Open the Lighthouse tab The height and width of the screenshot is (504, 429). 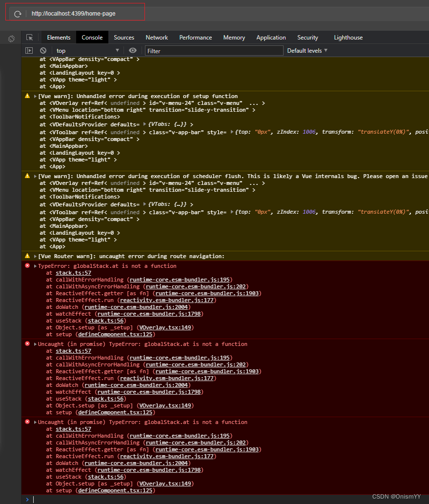(x=348, y=38)
